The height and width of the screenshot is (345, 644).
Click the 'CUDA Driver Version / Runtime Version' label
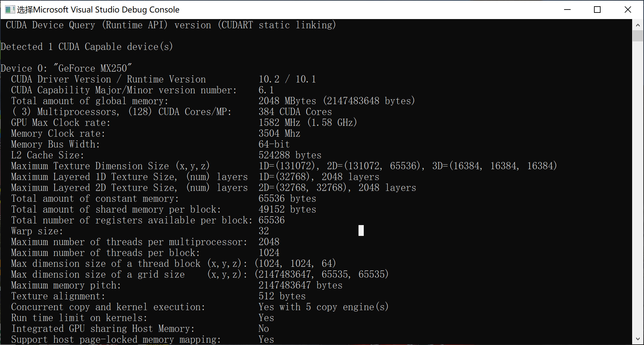point(108,79)
